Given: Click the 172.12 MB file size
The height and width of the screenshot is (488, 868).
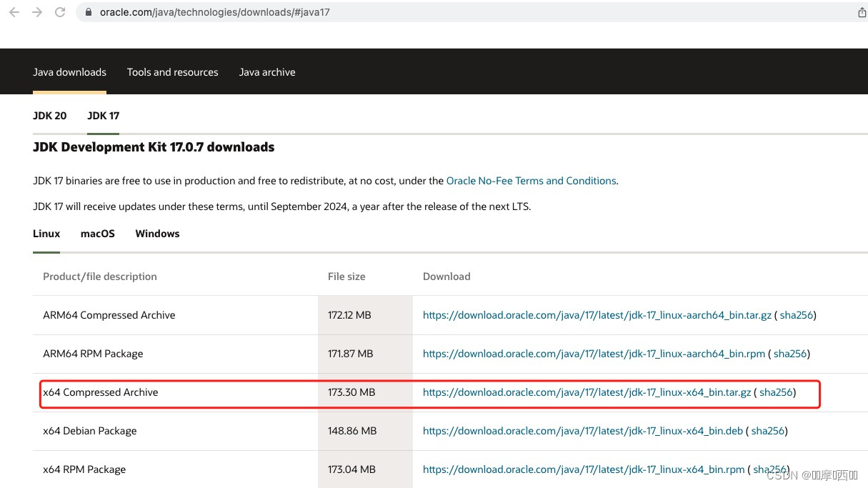Looking at the screenshot, I should (x=349, y=315).
